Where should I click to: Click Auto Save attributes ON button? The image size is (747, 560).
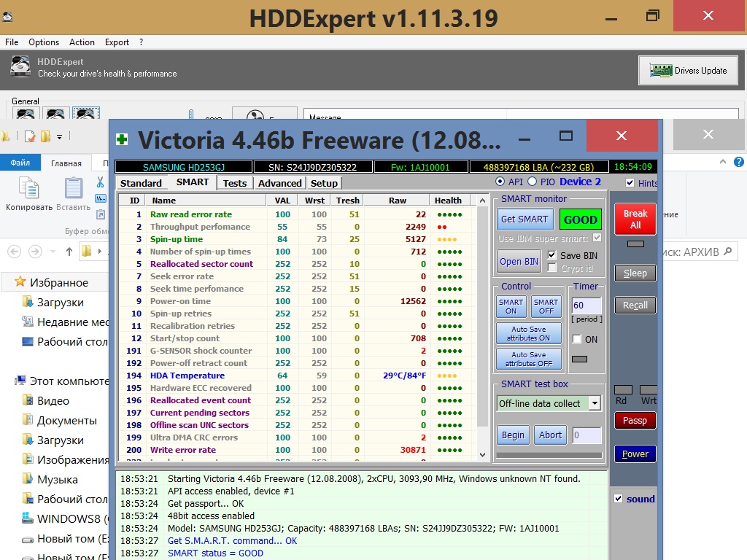pos(529,333)
